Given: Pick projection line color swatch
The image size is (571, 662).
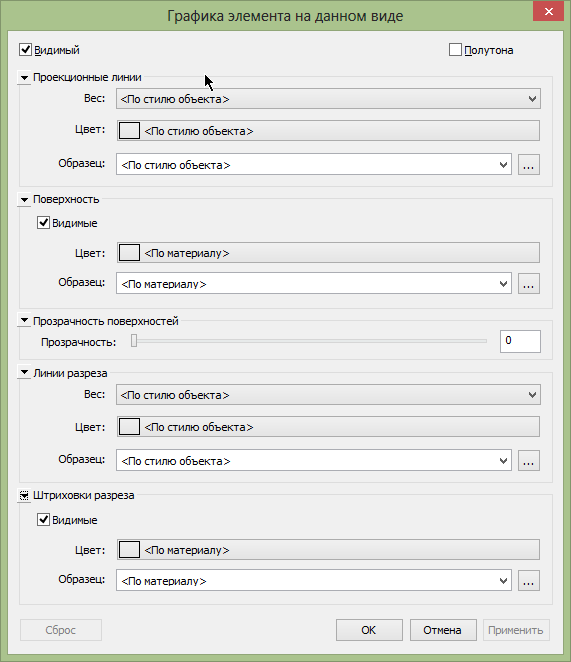Looking at the screenshot, I should point(129,130).
